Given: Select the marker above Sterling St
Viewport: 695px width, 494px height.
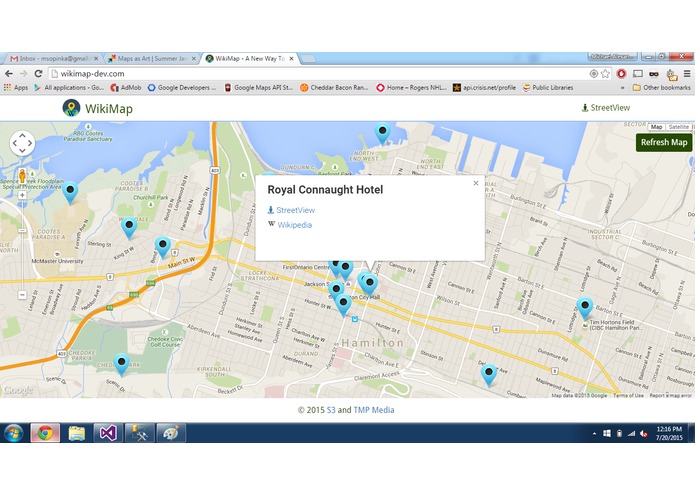Looking at the screenshot, I should [129, 228].
